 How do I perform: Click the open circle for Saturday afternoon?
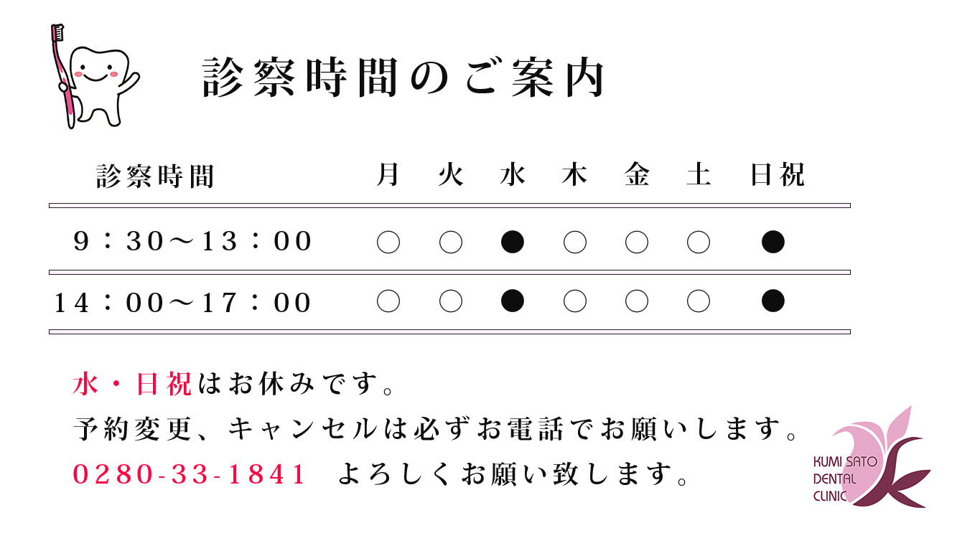[699, 301]
